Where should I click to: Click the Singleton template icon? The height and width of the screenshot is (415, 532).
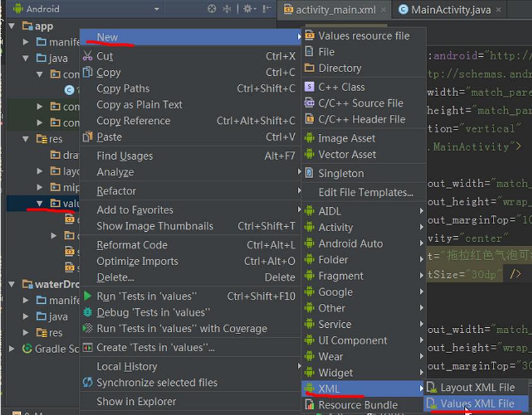click(309, 173)
